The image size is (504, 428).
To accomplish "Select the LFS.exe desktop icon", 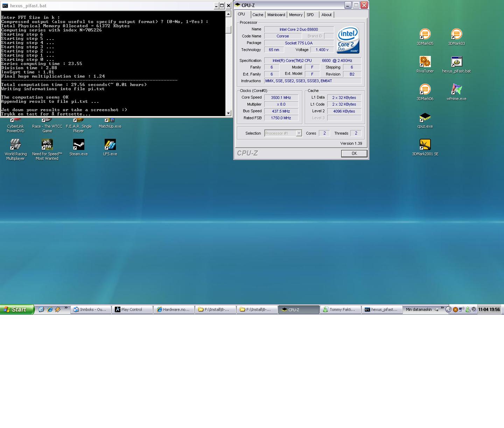I will coord(110,147).
